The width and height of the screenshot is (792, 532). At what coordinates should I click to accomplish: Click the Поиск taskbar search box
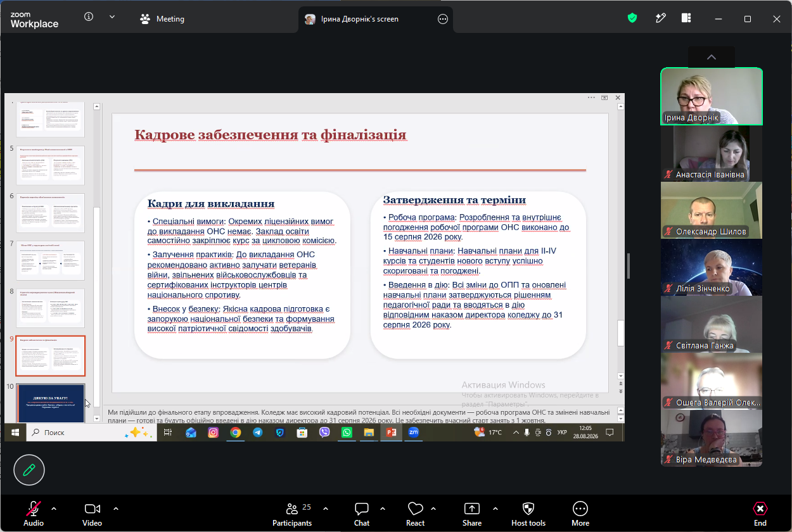[93, 432]
